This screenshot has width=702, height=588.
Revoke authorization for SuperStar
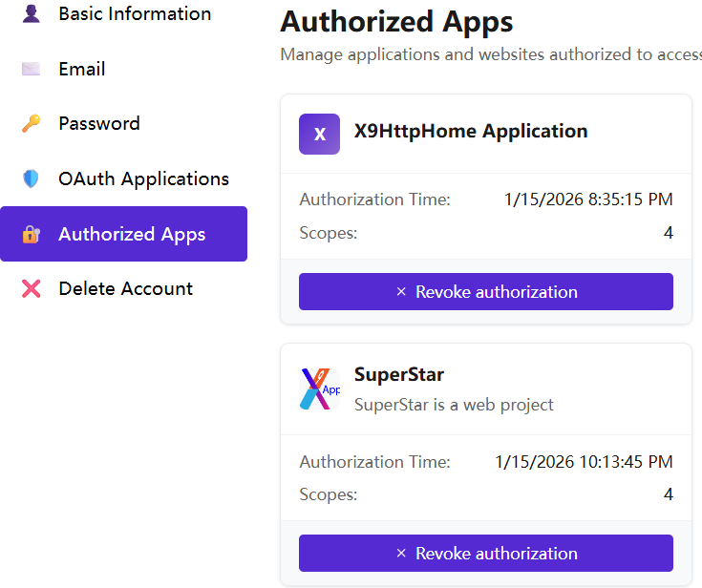486,553
